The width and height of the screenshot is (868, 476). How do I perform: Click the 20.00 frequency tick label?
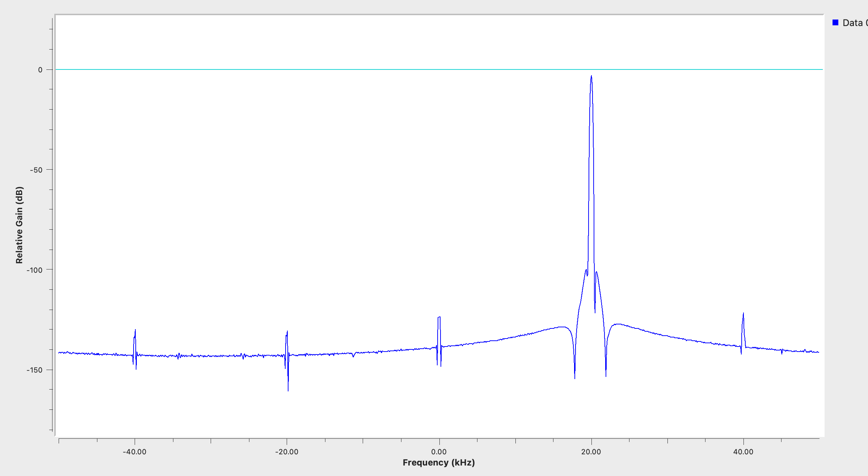tap(591, 452)
